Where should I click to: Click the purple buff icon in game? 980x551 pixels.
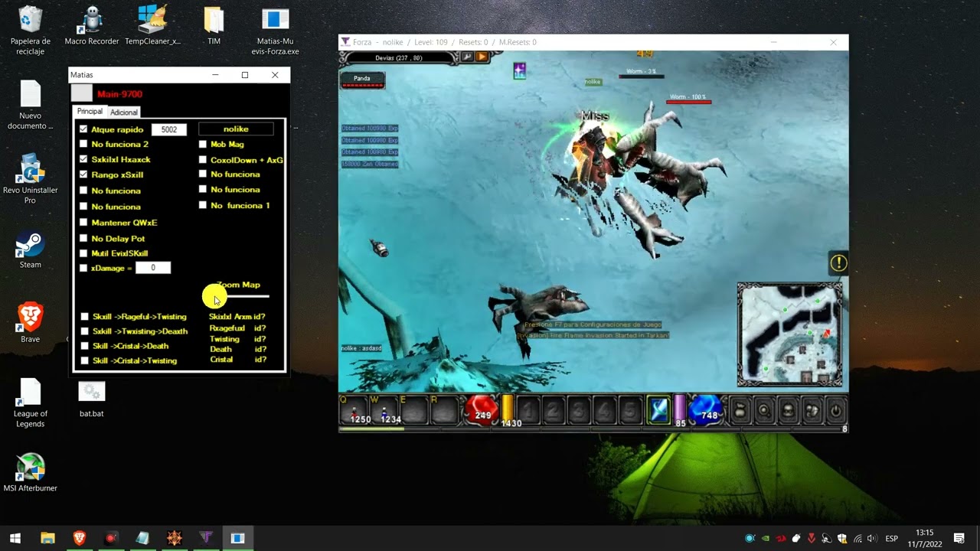pyautogui.click(x=520, y=71)
